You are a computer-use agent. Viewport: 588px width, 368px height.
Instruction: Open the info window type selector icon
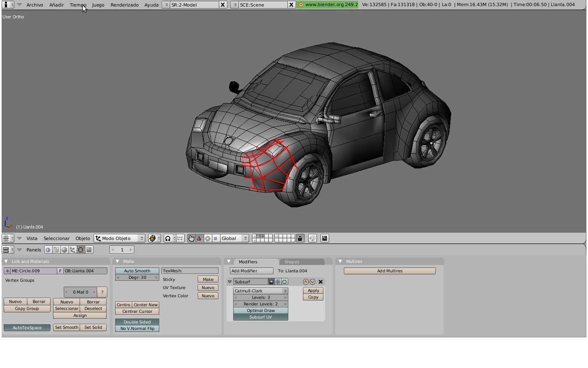click(x=8, y=4)
